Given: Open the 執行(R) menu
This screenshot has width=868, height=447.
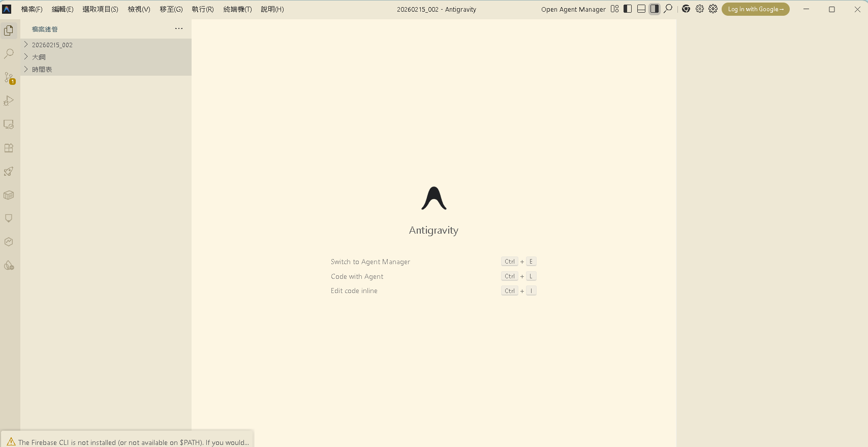Looking at the screenshot, I should (x=203, y=9).
